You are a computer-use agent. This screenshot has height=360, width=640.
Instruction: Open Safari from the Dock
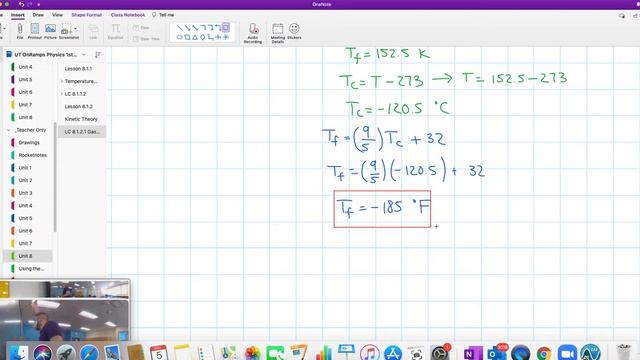click(89, 353)
